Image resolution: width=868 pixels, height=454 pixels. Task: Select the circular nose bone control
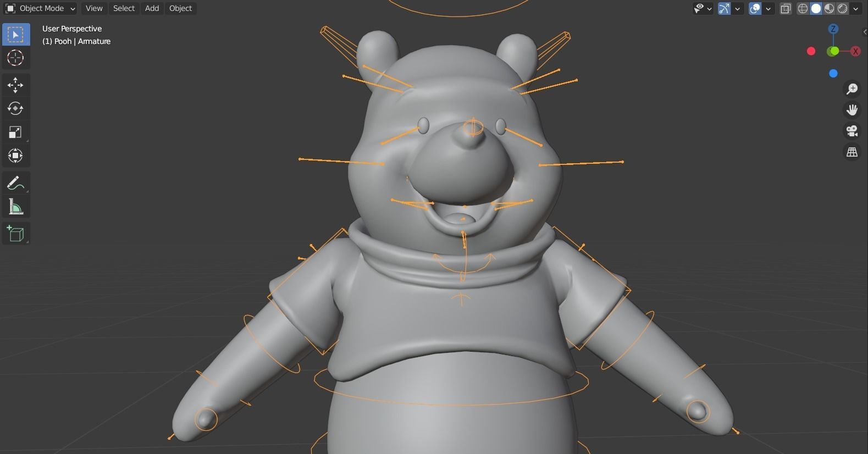point(473,128)
